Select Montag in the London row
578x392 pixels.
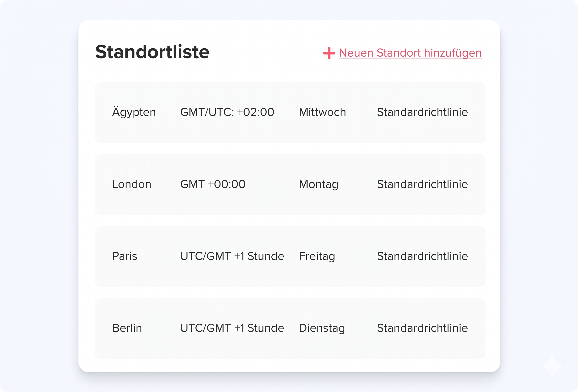point(318,184)
